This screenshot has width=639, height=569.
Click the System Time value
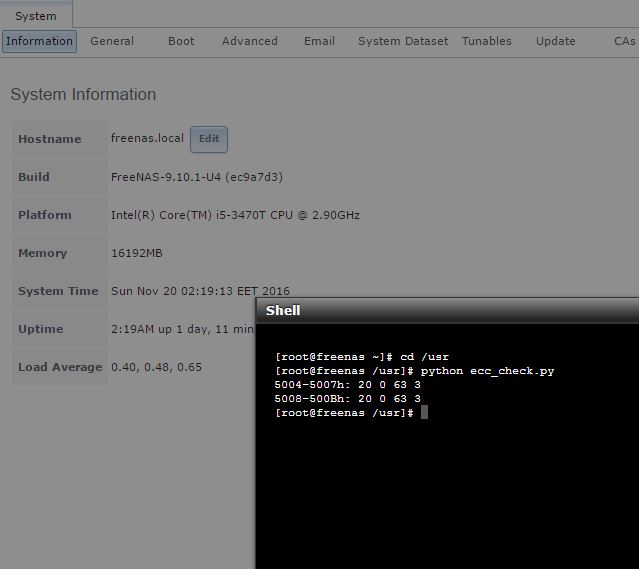point(200,291)
